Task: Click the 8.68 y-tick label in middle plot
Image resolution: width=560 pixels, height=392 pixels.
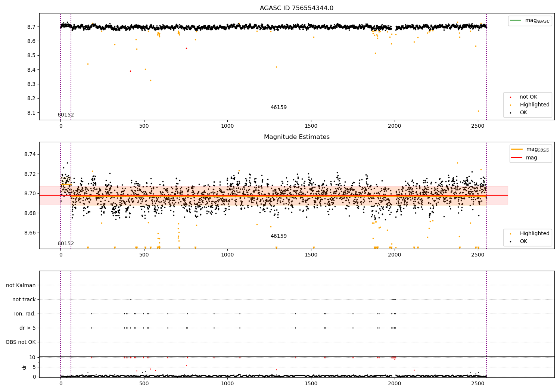Action: (x=30, y=213)
